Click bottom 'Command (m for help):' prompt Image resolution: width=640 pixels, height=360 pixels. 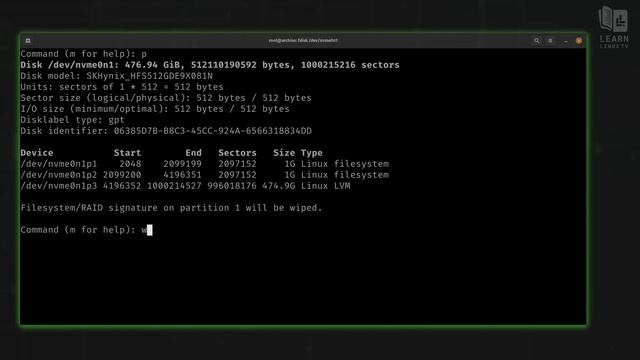pos(78,230)
